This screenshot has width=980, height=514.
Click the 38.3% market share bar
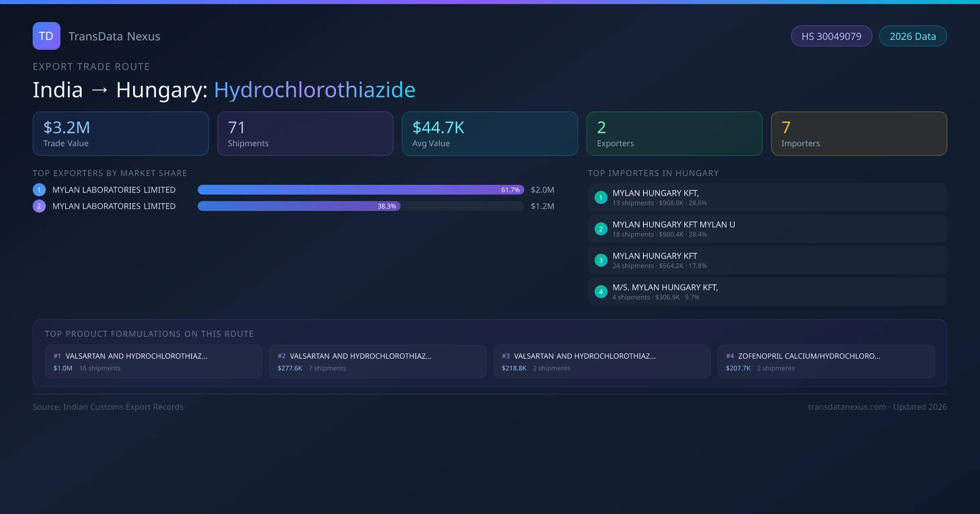pyautogui.click(x=298, y=206)
